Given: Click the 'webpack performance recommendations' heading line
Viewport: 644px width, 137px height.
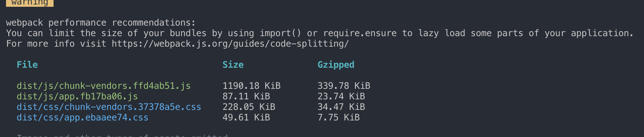Looking at the screenshot, I should click(x=101, y=23).
